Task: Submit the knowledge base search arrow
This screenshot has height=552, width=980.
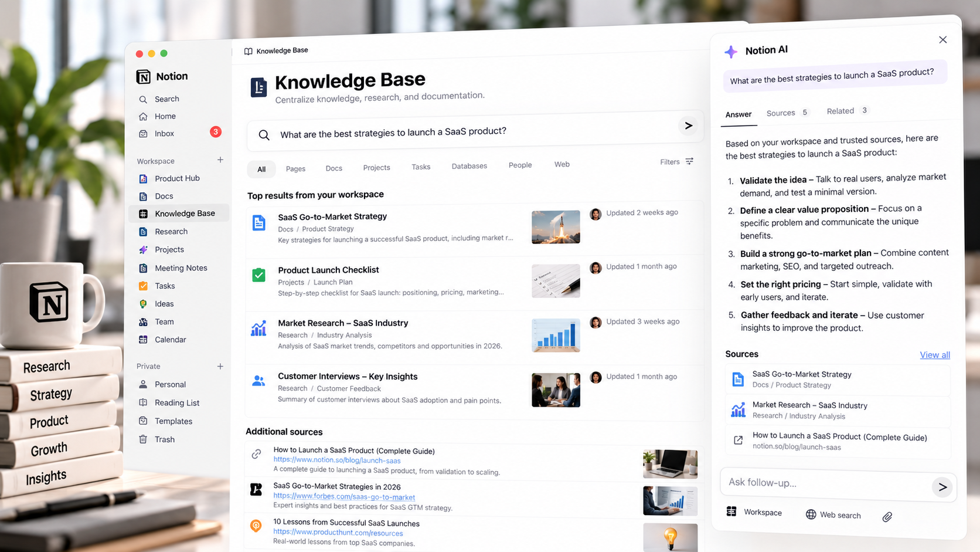Action: click(688, 126)
